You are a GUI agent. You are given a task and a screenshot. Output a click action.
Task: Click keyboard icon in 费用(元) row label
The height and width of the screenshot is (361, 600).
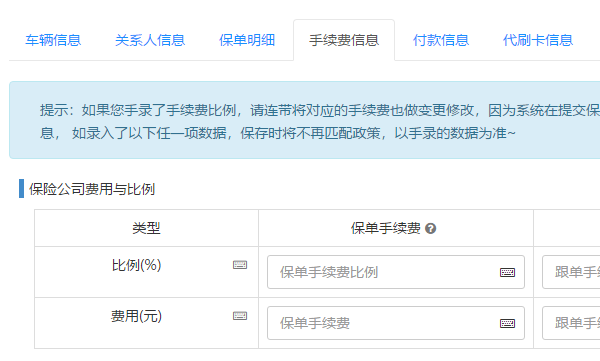pyautogui.click(x=240, y=316)
